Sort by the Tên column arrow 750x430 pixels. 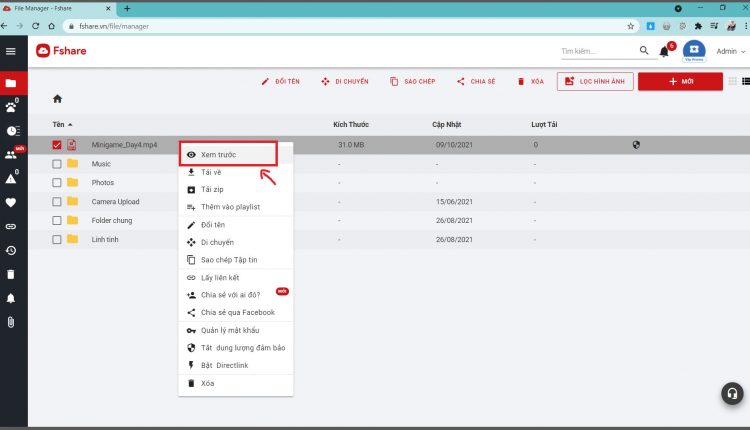70,124
